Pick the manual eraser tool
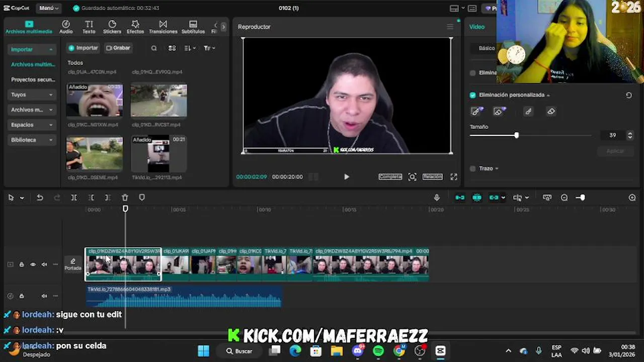Image resolution: width=644 pixels, height=362 pixels. (551, 112)
